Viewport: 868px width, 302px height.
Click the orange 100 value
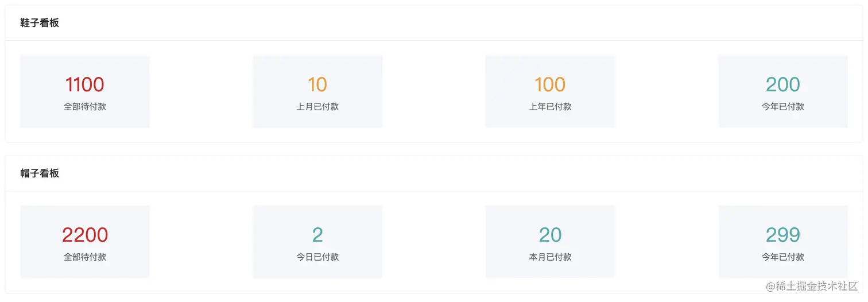[x=550, y=85]
